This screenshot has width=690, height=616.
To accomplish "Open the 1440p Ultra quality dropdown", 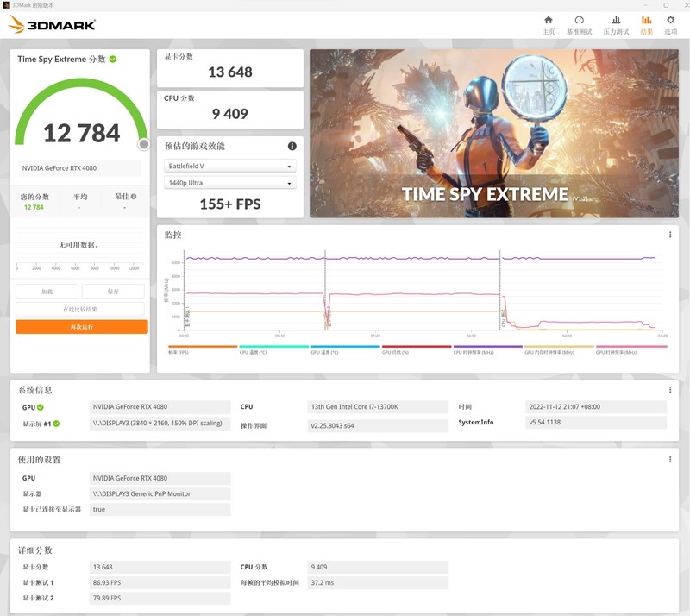I will tap(229, 182).
